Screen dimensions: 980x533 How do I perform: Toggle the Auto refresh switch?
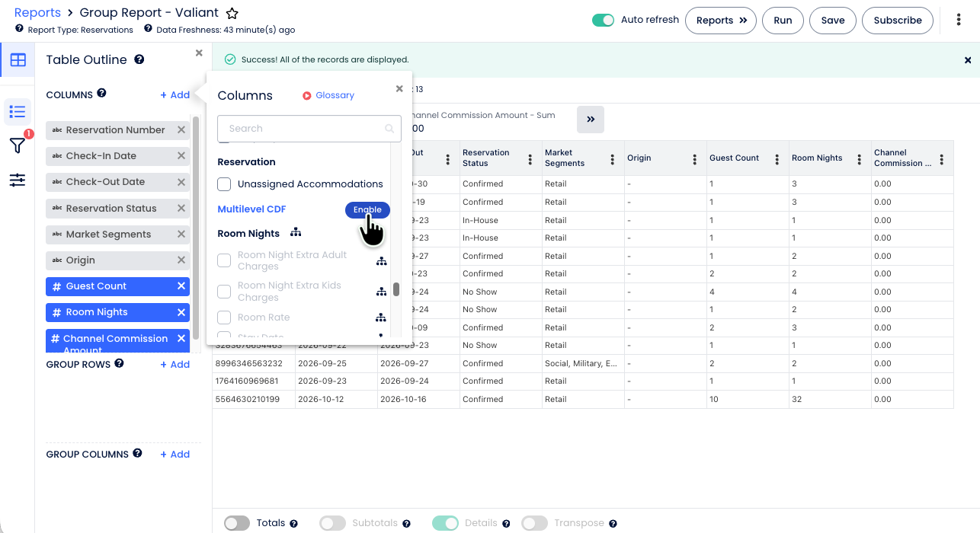pyautogui.click(x=603, y=21)
